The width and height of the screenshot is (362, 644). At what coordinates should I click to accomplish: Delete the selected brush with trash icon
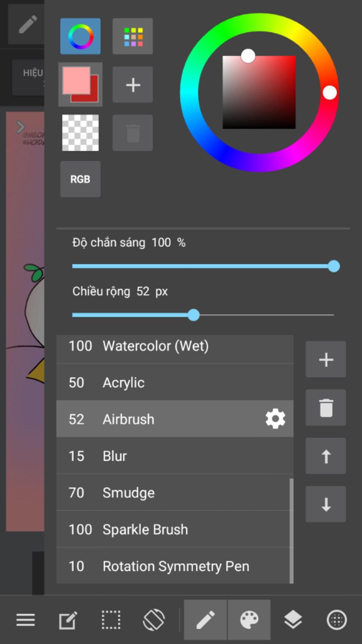point(326,408)
